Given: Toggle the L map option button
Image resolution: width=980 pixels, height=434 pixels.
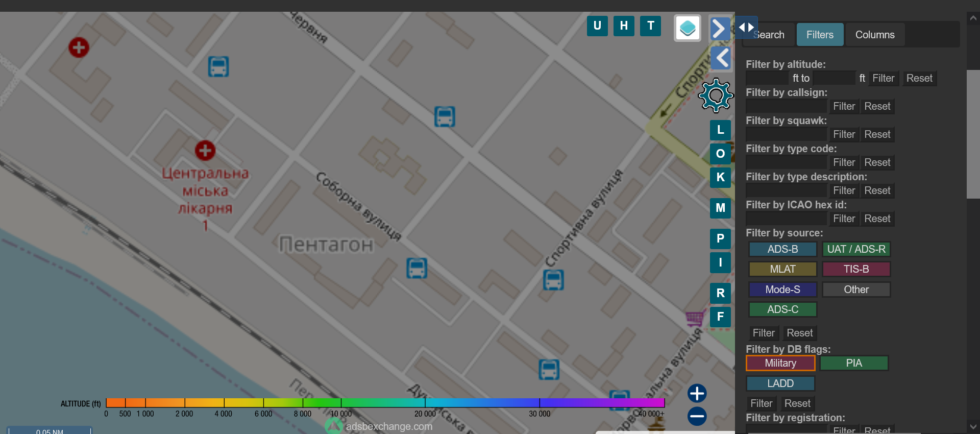Looking at the screenshot, I should click(720, 130).
